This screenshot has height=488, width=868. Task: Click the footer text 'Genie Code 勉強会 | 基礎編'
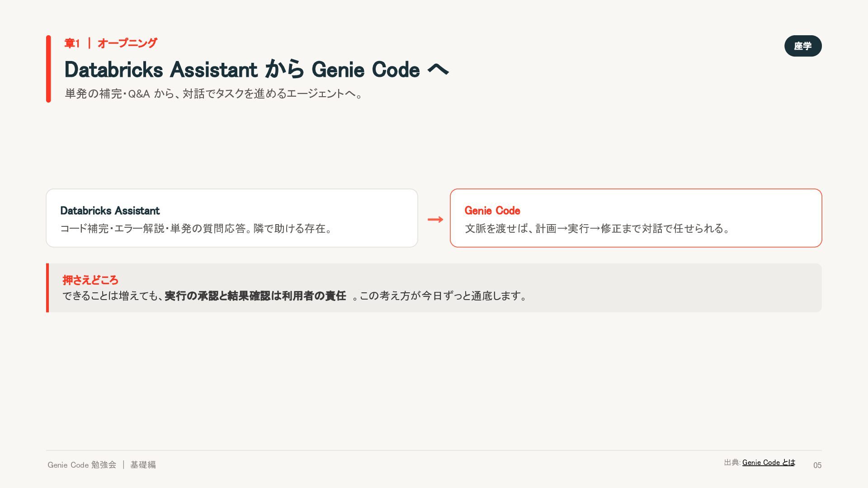coord(102,465)
